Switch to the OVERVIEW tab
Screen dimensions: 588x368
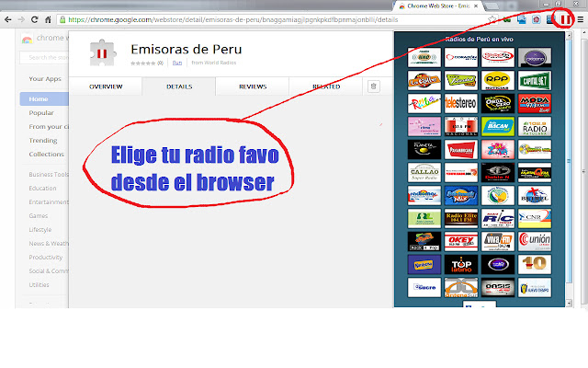tap(106, 86)
